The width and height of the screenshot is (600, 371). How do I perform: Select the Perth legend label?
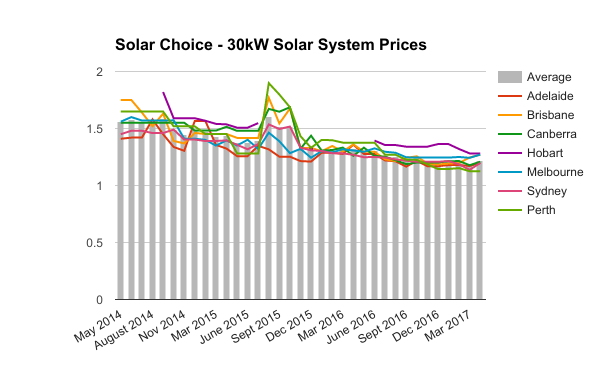coord(541,210)
